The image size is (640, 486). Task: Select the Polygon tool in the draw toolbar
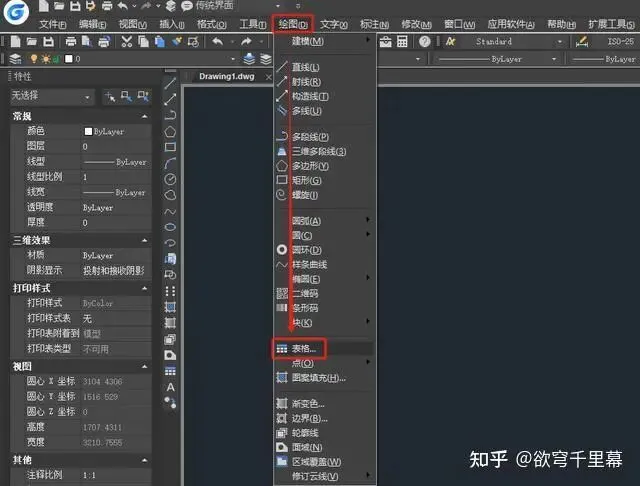tap(170, 131)
